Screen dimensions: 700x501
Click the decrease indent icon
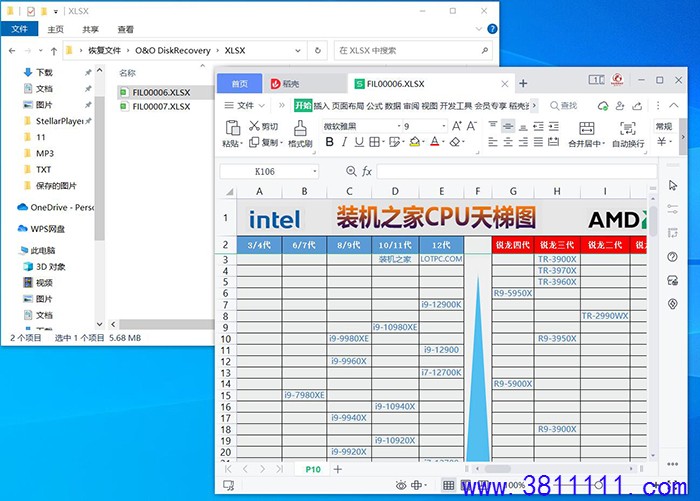click(538, 126)
